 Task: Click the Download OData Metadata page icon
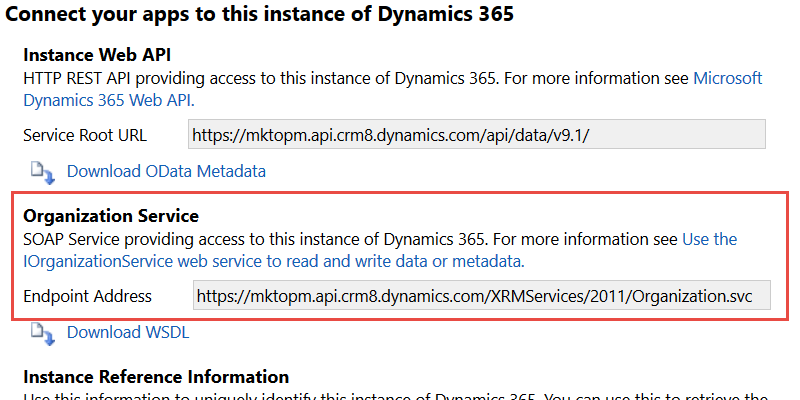[x=43, y=172]
